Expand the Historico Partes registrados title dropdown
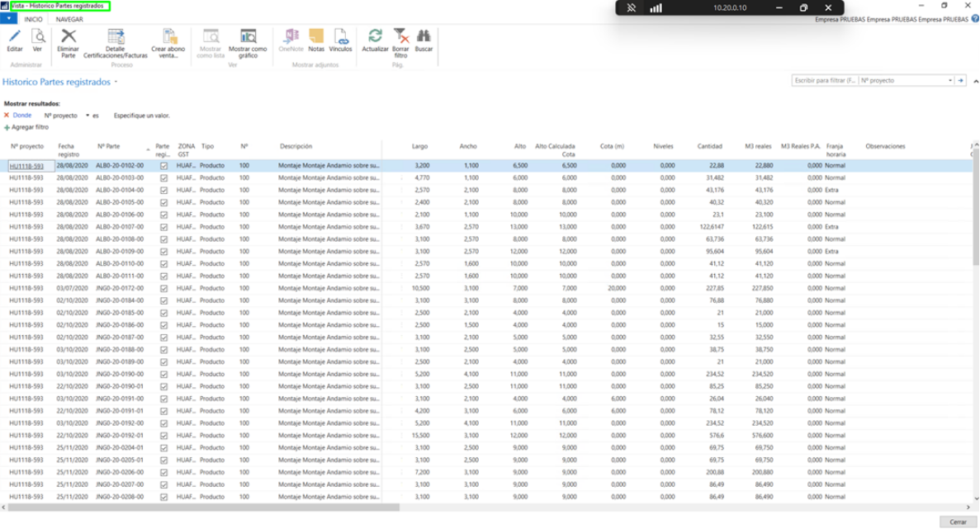 click(x=116, y=83)
